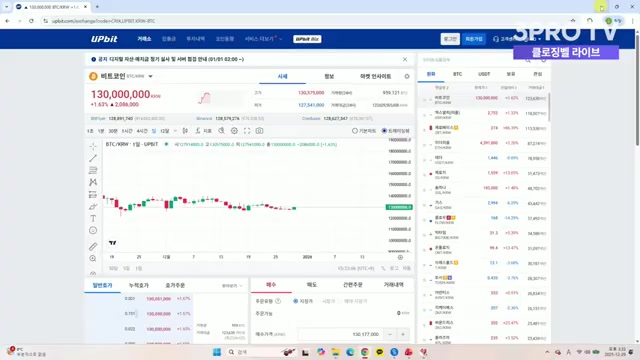Select the brush drawing tool
This screenshot has height=360, width=640.
[x=93, y=207]
